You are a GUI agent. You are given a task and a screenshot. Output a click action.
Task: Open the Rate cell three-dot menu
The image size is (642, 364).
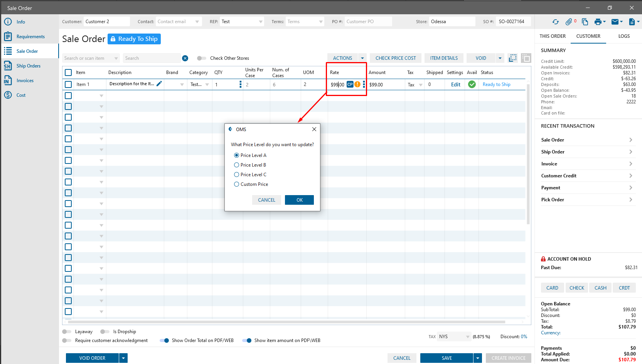click(x=364, y=84)
